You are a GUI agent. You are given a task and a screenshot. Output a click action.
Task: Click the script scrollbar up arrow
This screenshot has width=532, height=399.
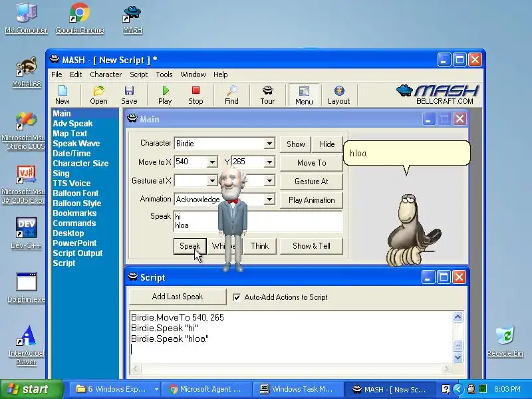(458, 317)
